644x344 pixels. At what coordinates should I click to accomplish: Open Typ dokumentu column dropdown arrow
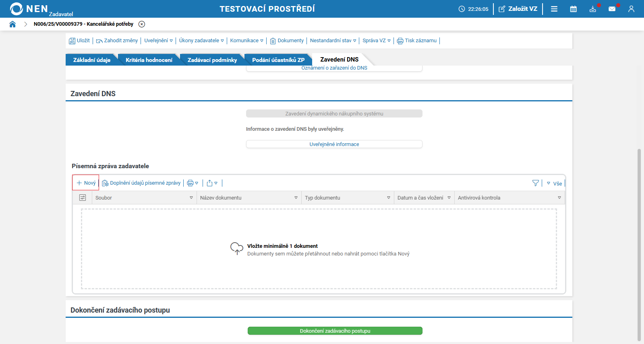(389, 198)
